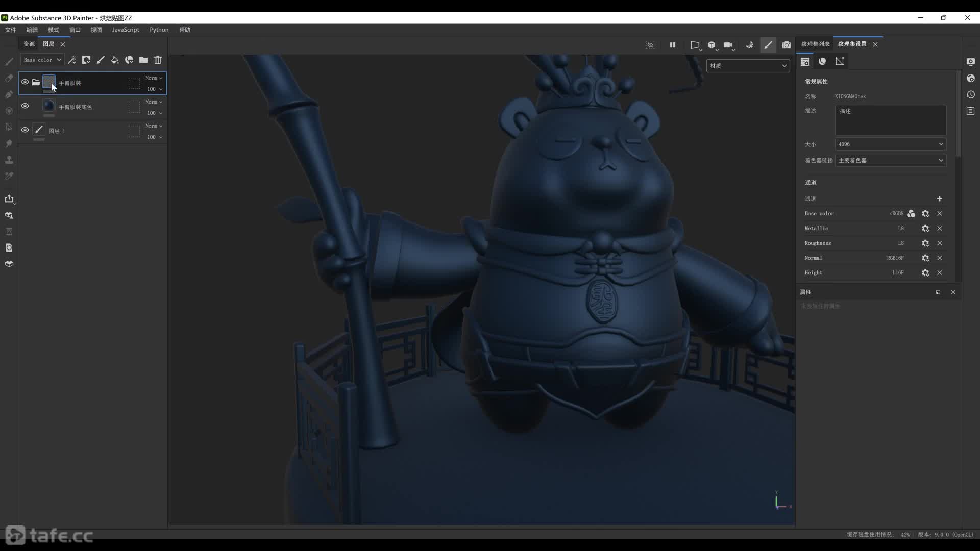Pause rendering with the pause button
Viewport: 980px width, 551px height.
673,45
